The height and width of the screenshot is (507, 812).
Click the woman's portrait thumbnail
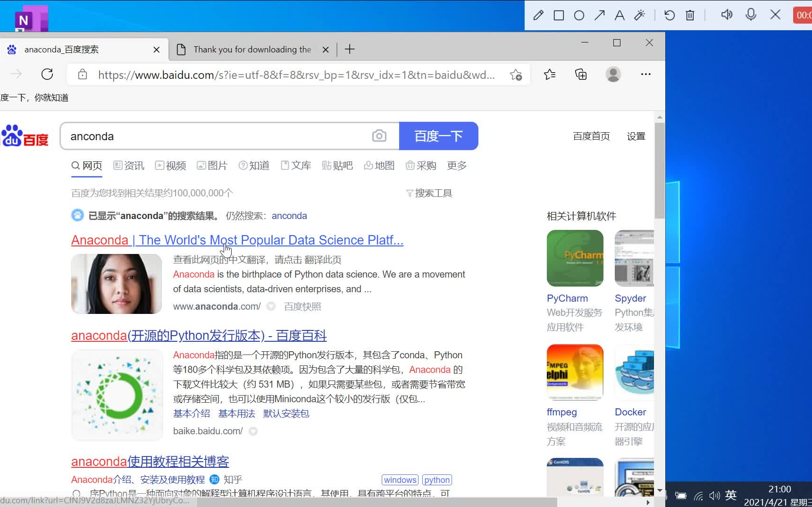pos(117,284)
